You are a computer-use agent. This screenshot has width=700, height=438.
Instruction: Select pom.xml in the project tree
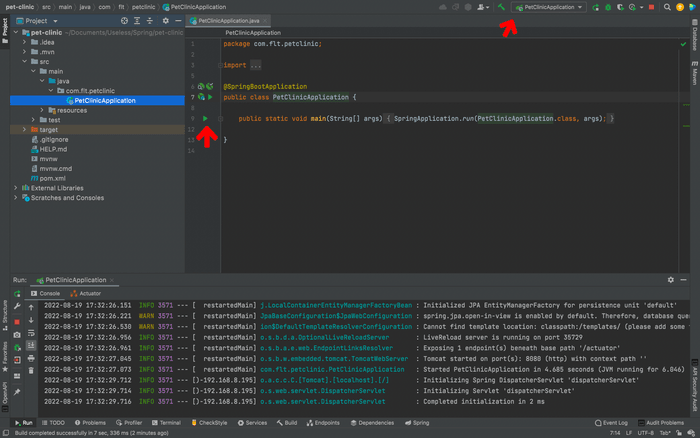(49, 178)
